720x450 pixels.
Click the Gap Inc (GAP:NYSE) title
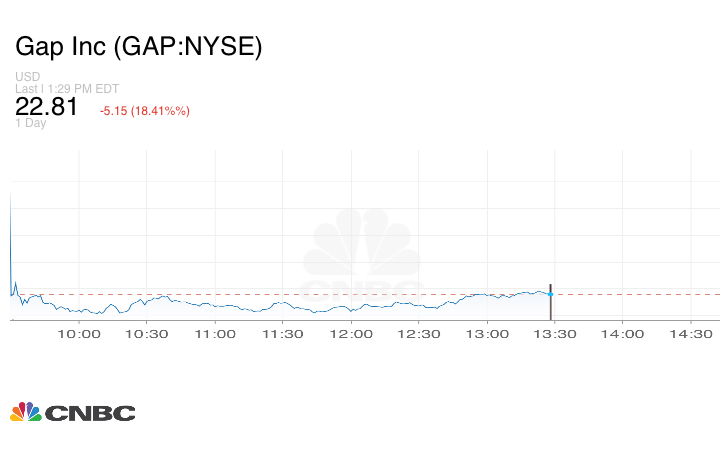(x=139, y=47)
